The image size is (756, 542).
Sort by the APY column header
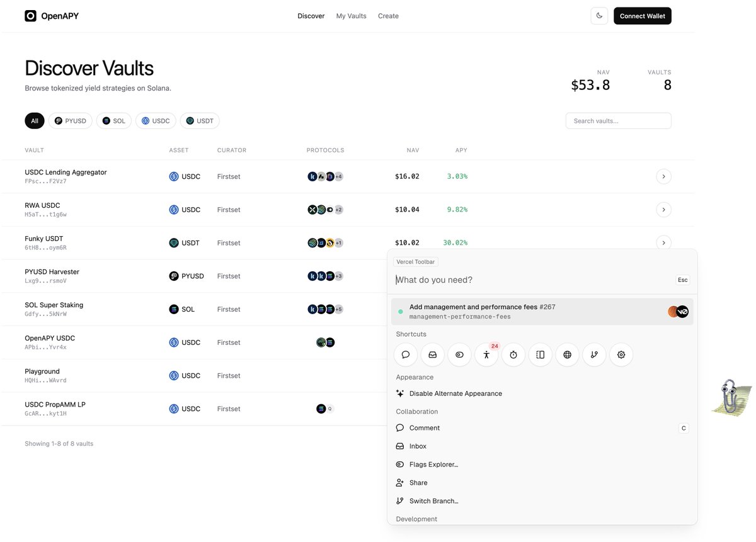pos(461,150)
